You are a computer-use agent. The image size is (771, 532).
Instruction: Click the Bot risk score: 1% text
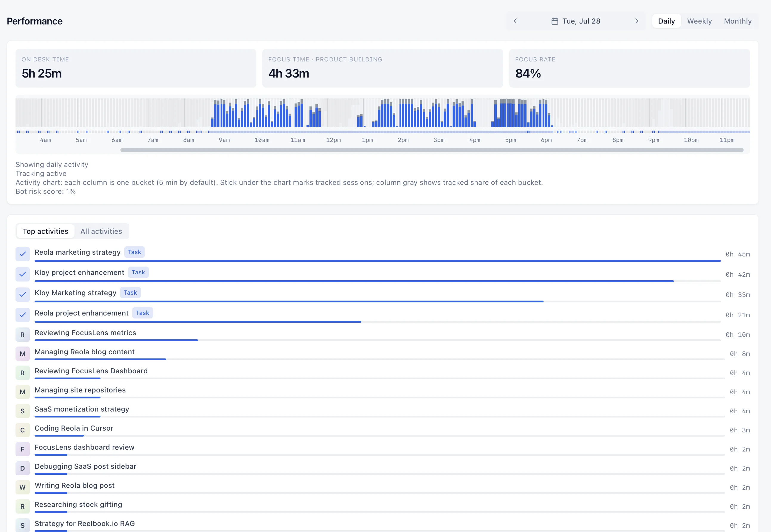pos(46,191)
